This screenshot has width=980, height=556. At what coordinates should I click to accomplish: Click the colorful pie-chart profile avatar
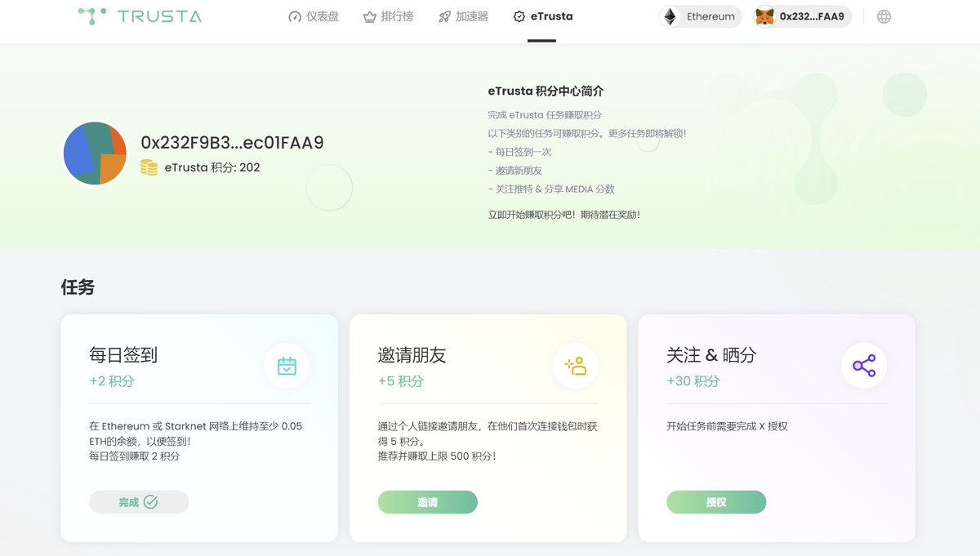95,153
